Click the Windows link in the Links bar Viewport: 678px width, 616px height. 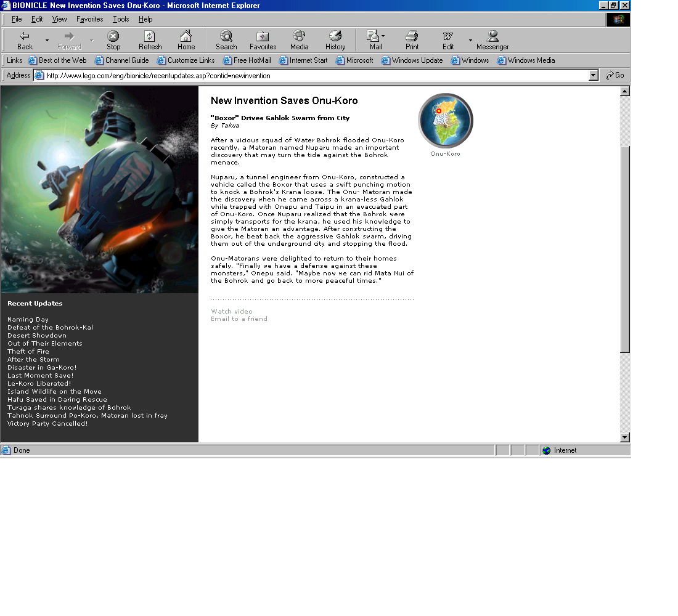point(470,60)
